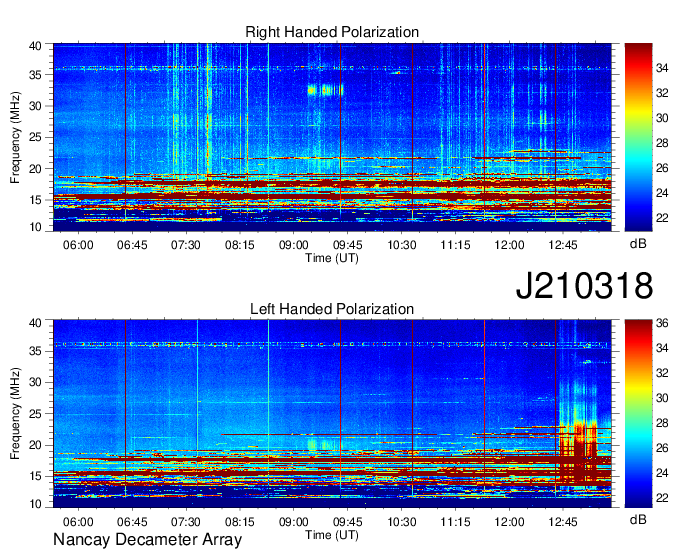
Task: Click the 06:00 tick label of the Left Handed plot
Action: click(x=78, y=521)
